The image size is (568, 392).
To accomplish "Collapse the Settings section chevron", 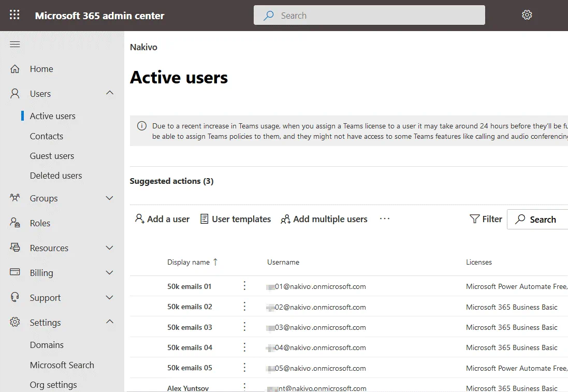I will click(x=109, y=322).
